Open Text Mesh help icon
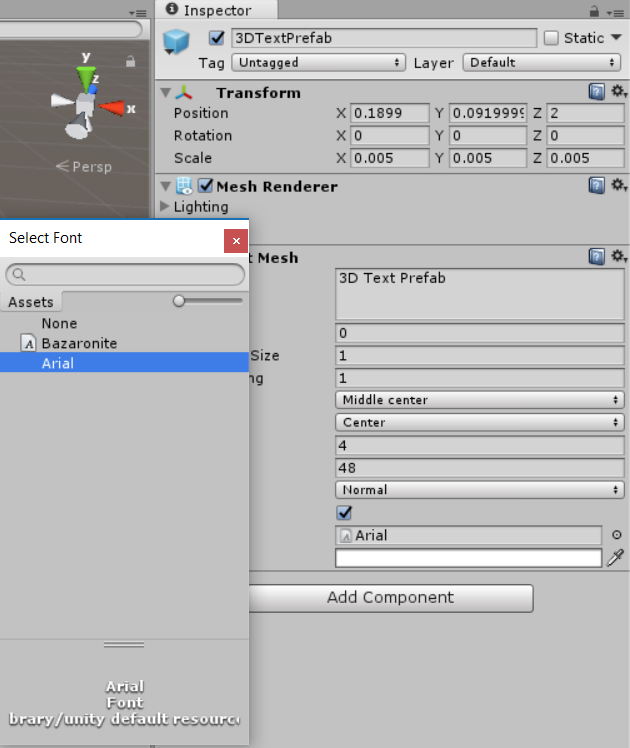The height and width of the screenshot is (748, 630). click(x=596, y=257)
